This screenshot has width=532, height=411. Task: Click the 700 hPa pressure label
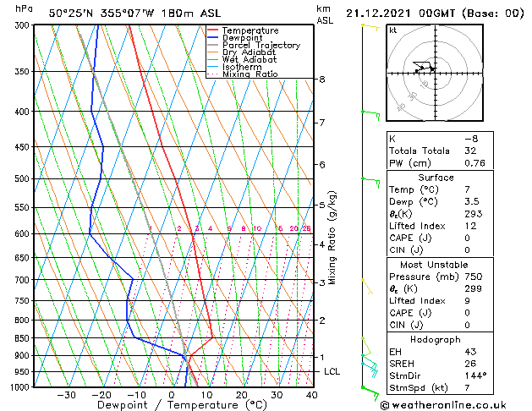click(23, 280)
